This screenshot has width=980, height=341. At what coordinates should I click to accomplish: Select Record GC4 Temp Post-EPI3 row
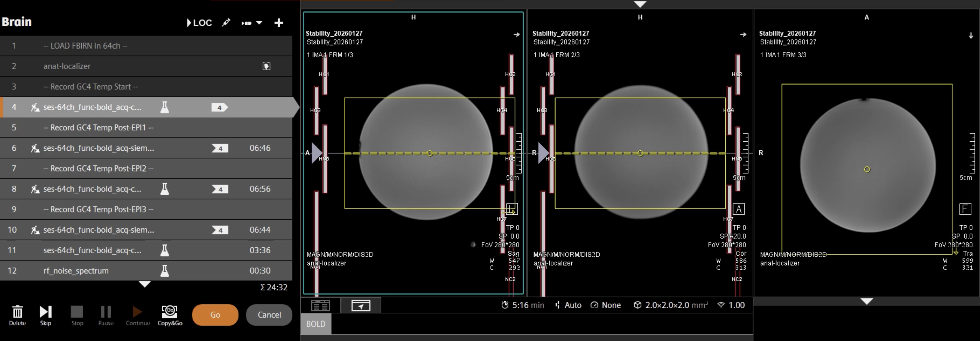click(146, 209)
